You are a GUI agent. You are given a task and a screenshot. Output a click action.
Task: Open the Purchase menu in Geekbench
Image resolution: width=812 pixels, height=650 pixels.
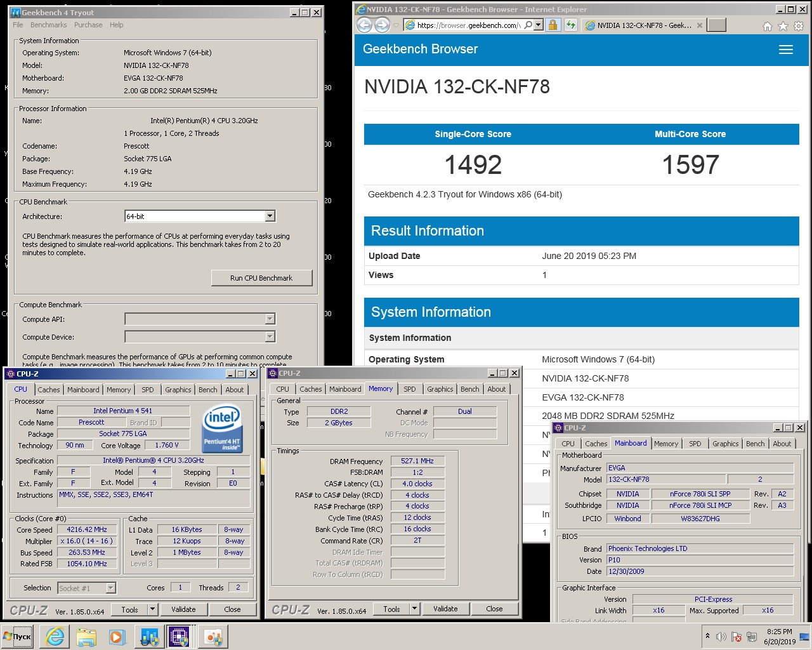[x=88, y=25]
